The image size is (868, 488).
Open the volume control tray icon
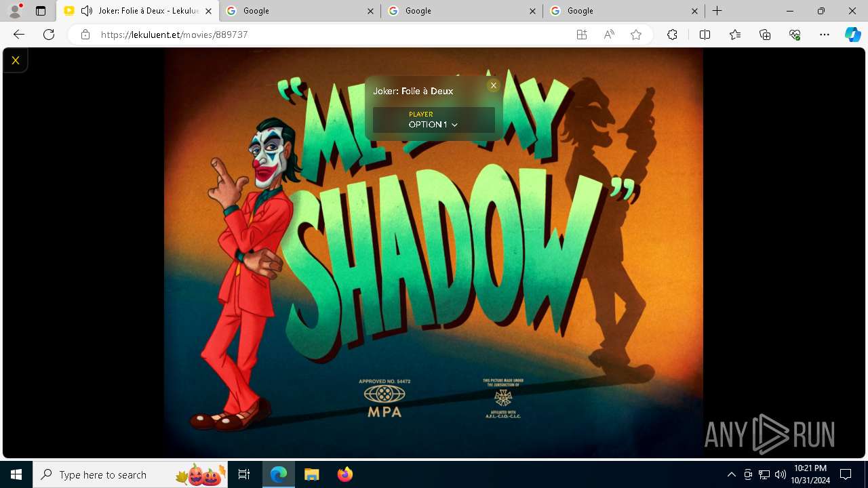click(781, 474)
